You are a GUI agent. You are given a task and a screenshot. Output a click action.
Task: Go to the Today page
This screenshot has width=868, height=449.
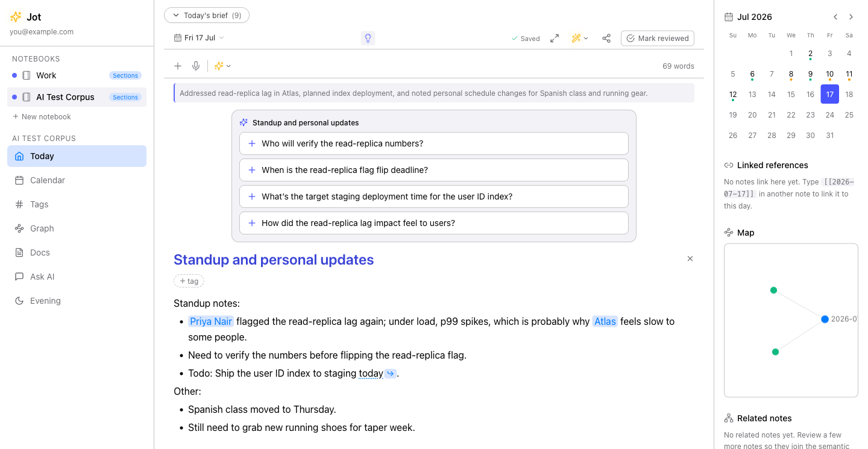[77, 156]
